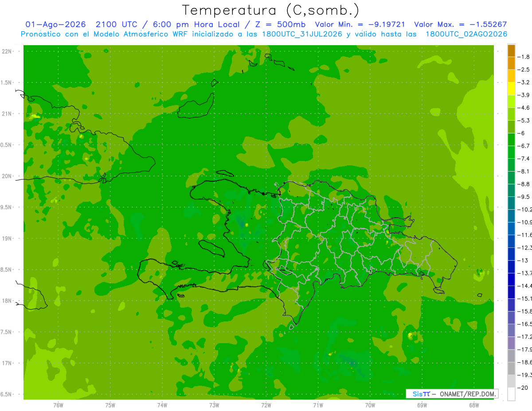Pick the dark blue swatch between -13.7 and -14.4
The image size is (532, 411).
pos(511,279)
